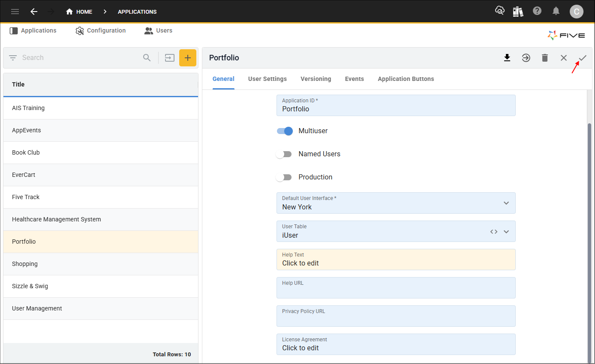
Task: Open the User Settings tab
Action: click(267, 79)
